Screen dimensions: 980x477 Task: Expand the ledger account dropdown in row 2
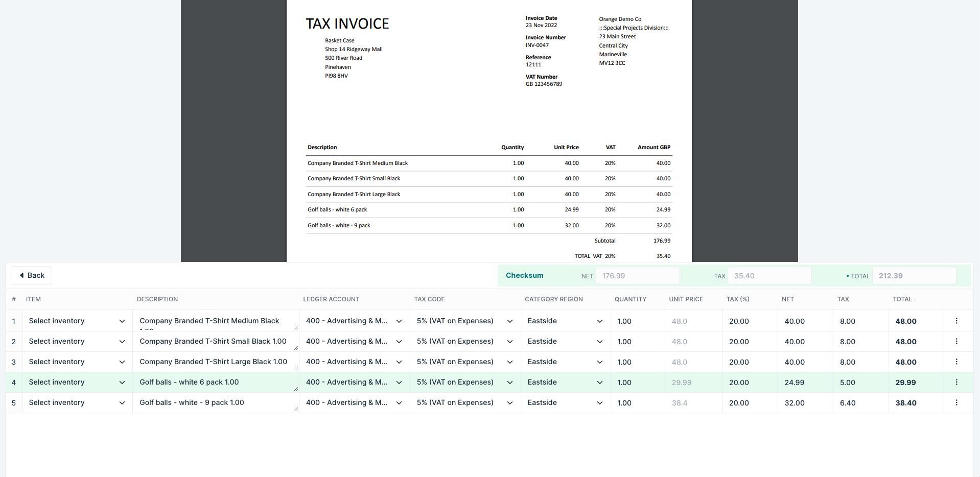coord(354,341)
